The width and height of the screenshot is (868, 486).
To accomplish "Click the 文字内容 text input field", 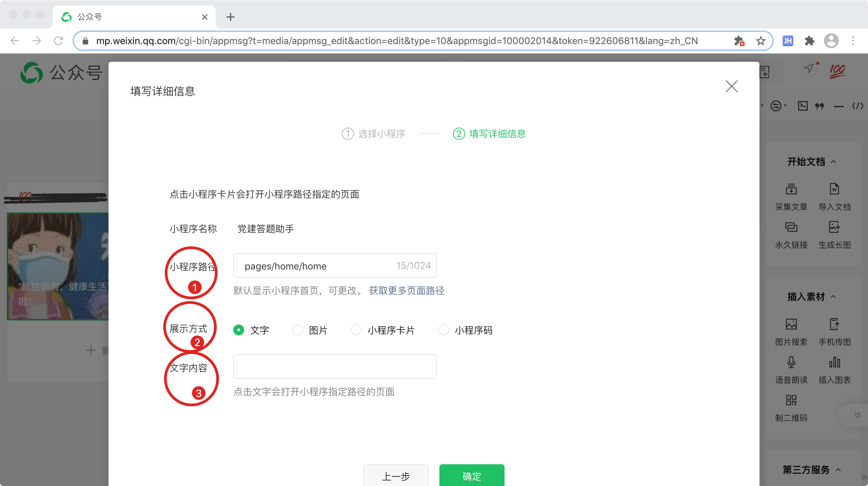I will 335,367.
